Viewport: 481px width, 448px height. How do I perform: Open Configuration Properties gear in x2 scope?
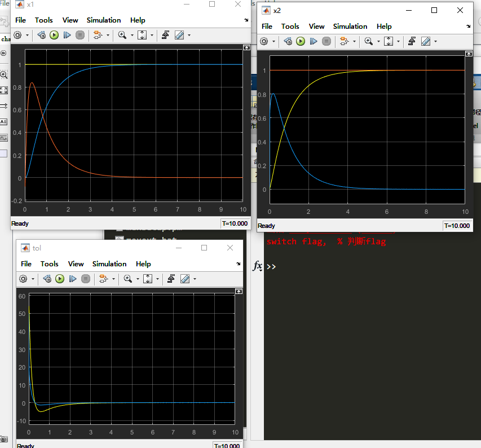[264, 41]
